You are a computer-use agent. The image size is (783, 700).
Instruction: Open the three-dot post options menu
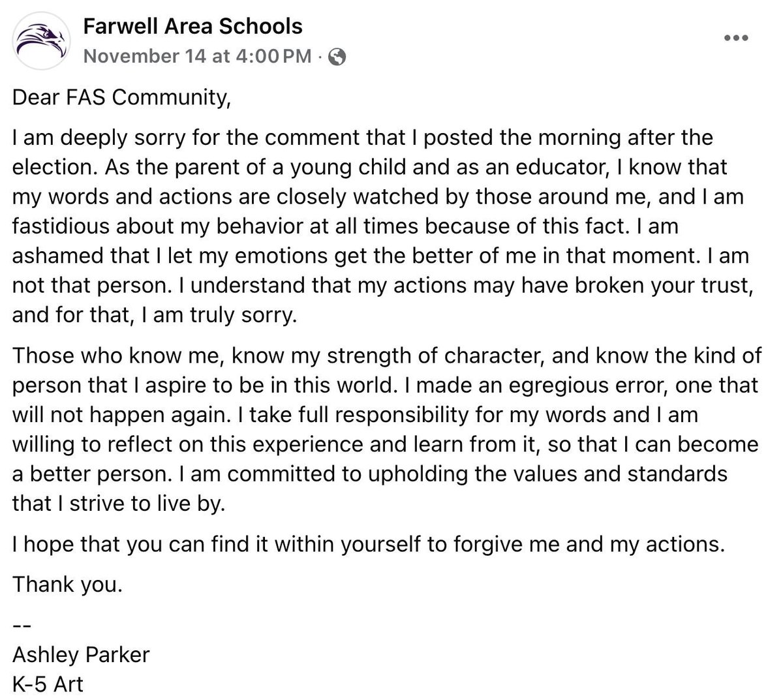737,38
